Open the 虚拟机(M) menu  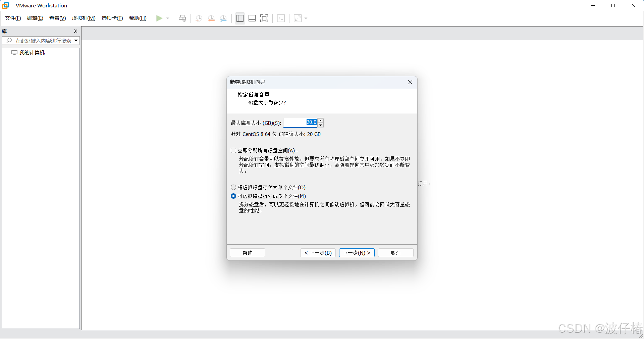tap(84, 18)
